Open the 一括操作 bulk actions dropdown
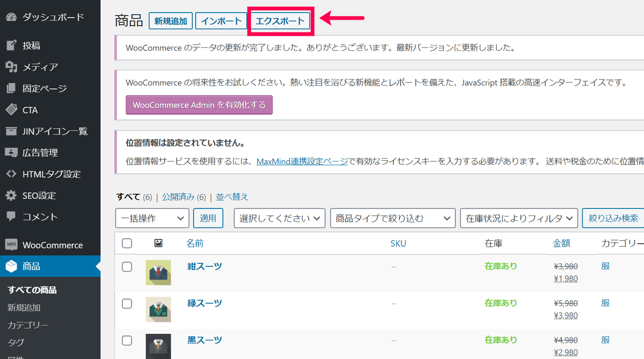644x359 pixels. coord(152,218)
